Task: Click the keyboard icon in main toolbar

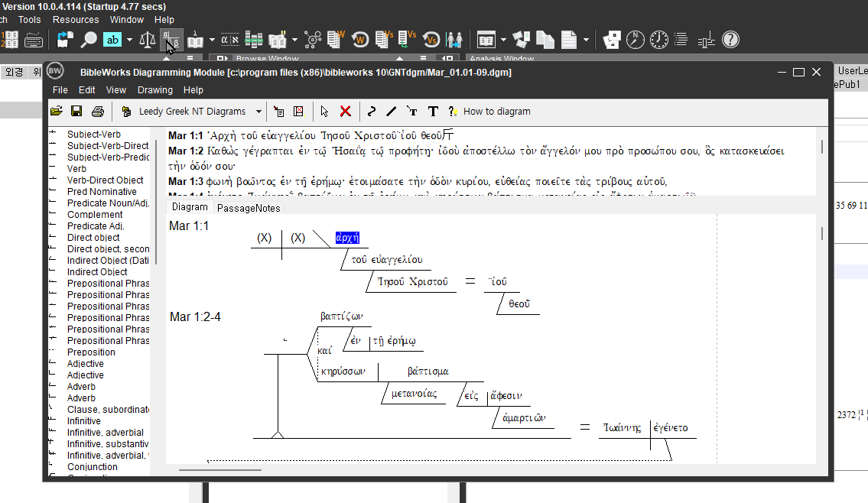Action: coord(34,40)
